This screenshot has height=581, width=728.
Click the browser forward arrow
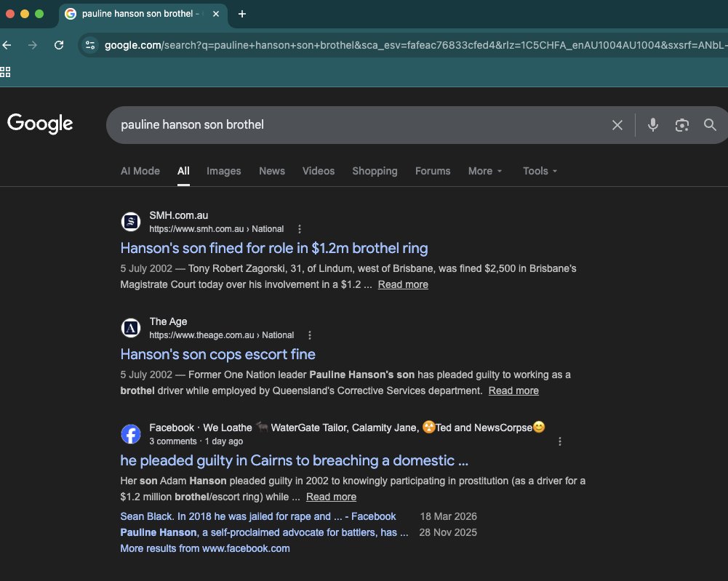point(33,45)
